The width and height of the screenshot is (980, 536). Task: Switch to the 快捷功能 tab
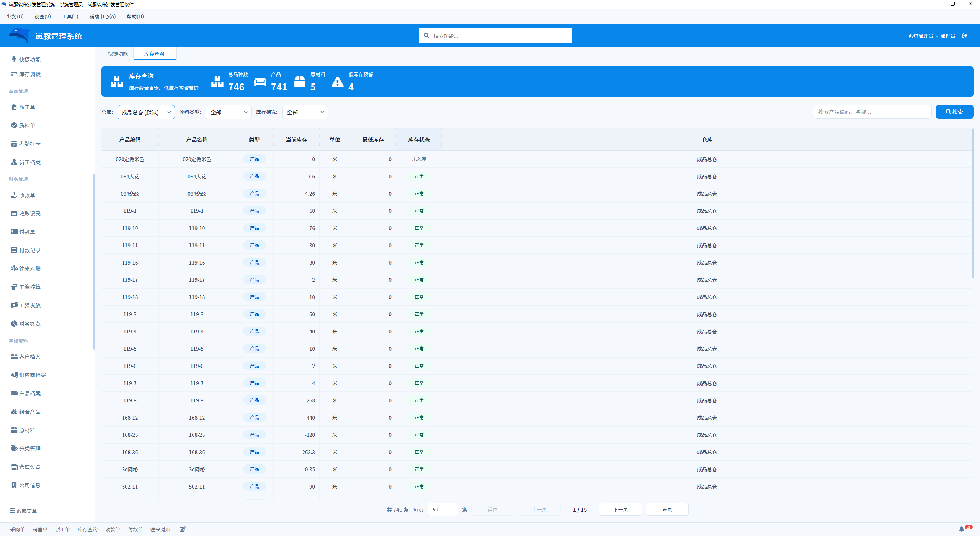tap(118, 54)
